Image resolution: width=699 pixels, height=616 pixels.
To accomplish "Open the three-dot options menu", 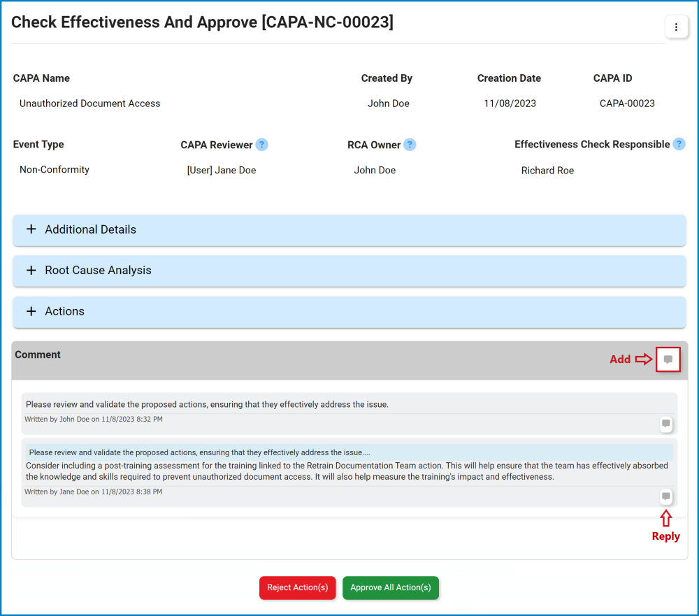I will tap(676, 27).
